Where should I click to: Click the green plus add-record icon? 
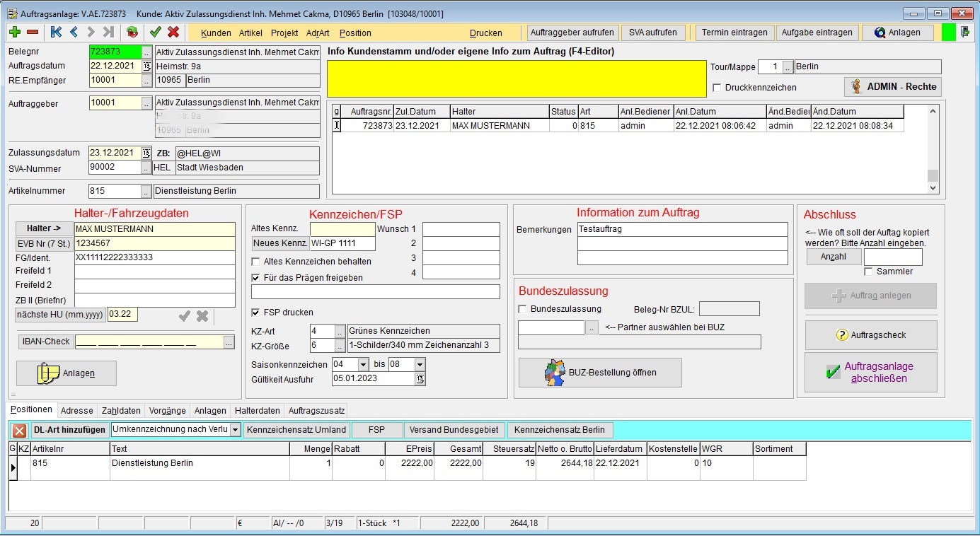pyautogui.click(x=14, y=33)
